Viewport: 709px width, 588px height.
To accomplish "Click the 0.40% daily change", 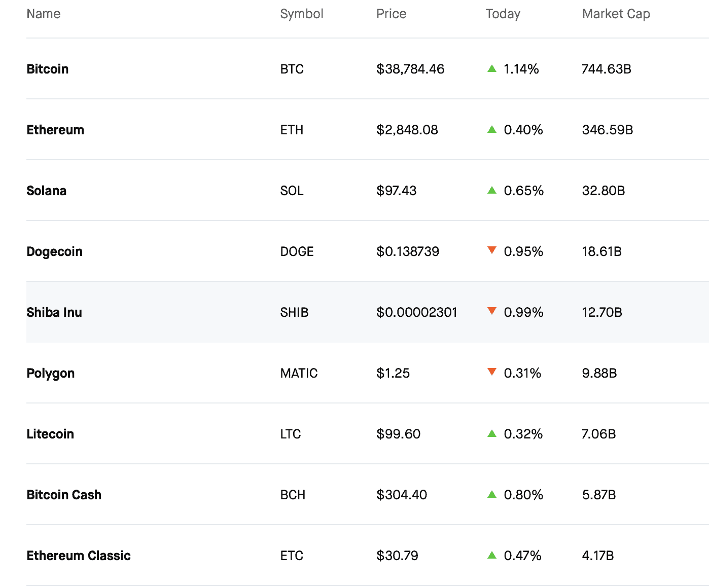I will pyautogui.click(x=523, y=130).
